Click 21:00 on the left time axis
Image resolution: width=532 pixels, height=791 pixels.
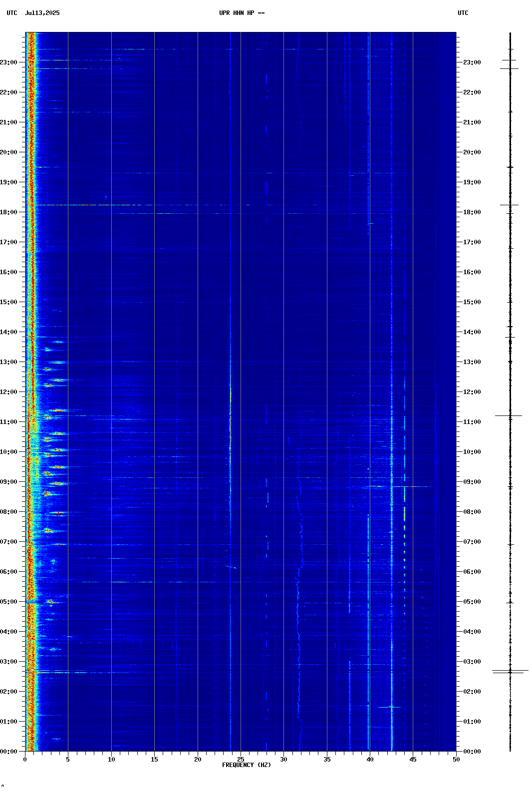[x=8, y=122]
